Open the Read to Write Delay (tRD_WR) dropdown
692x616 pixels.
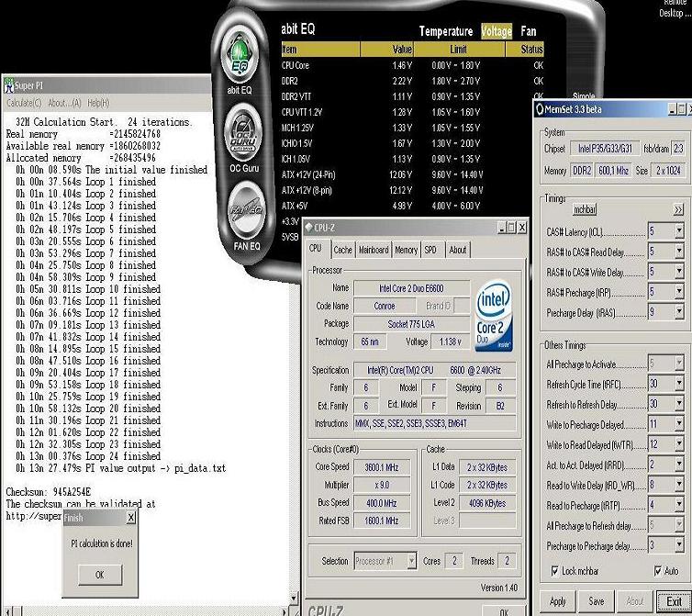coord(679,485)
